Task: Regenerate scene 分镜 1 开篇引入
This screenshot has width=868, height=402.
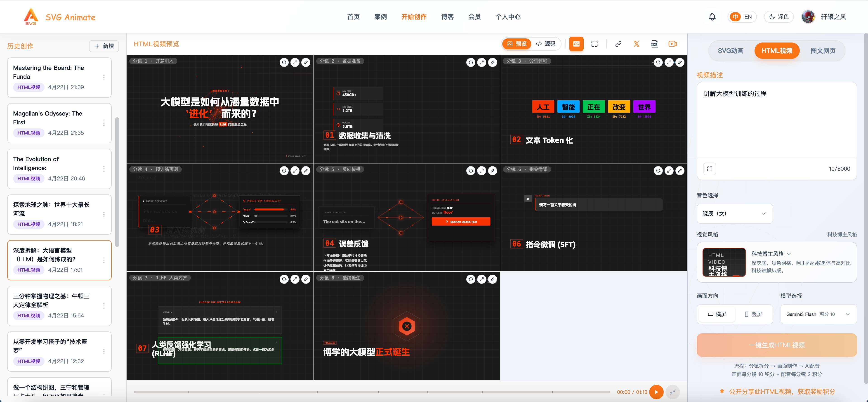Action: pyautogui.click(x=284, y=62)
